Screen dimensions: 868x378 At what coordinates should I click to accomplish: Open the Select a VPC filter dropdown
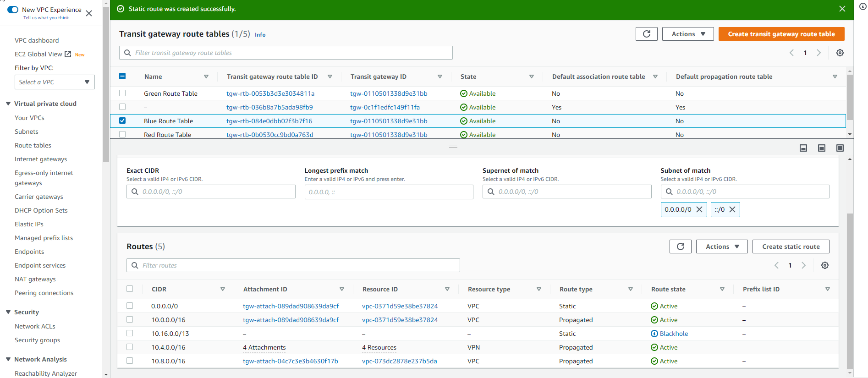[x=55, y=82]
